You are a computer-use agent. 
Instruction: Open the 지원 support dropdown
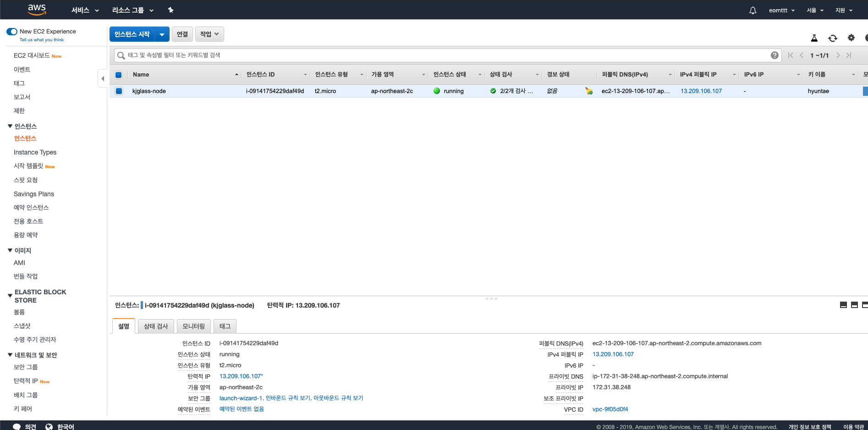844,10
